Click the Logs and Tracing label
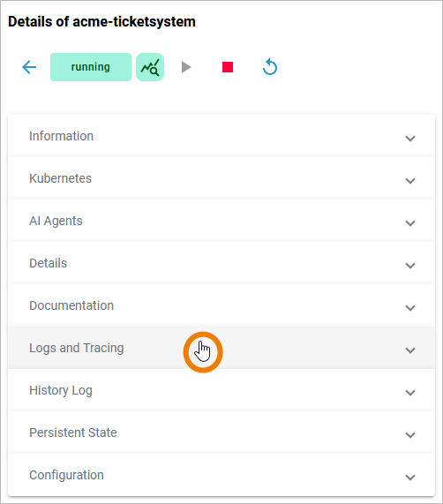 77,348
